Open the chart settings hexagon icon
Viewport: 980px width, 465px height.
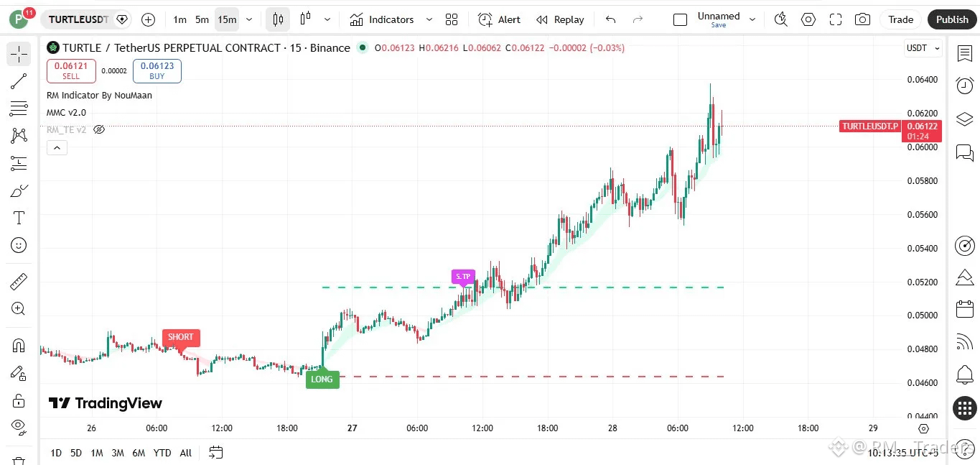[808, 19]
